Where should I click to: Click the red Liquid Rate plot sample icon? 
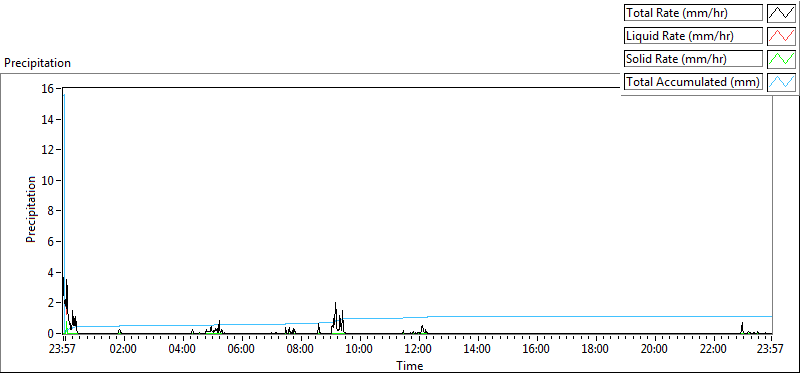pos(782,36)
